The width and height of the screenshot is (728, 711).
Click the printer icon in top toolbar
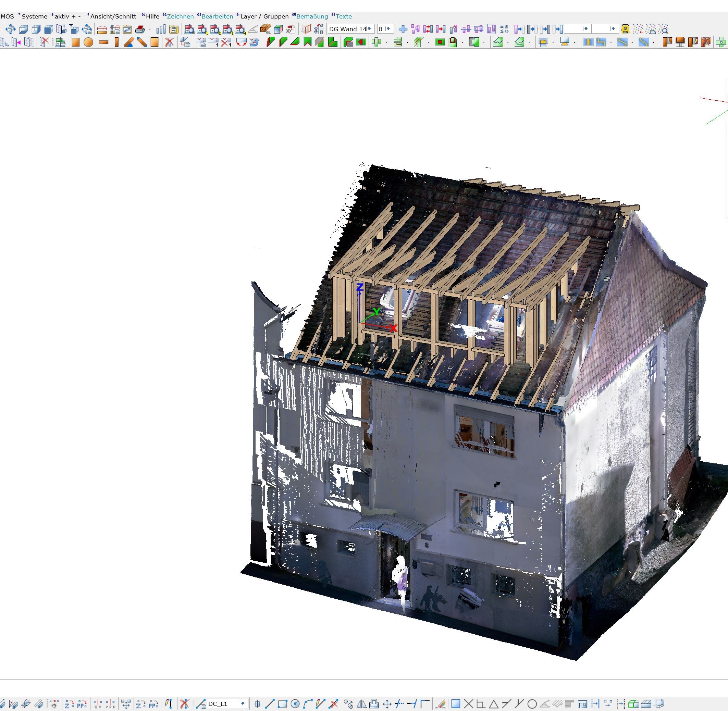point(140,29)
